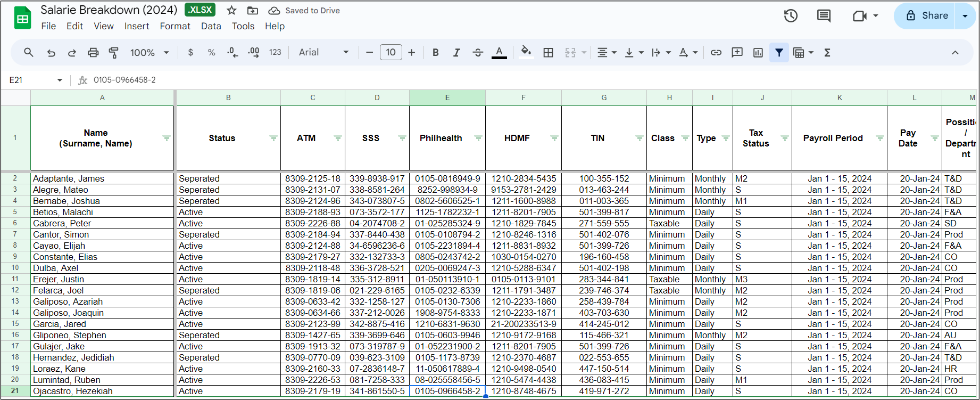
Task: Open the Google Sheets home icon
Action: 22,18
